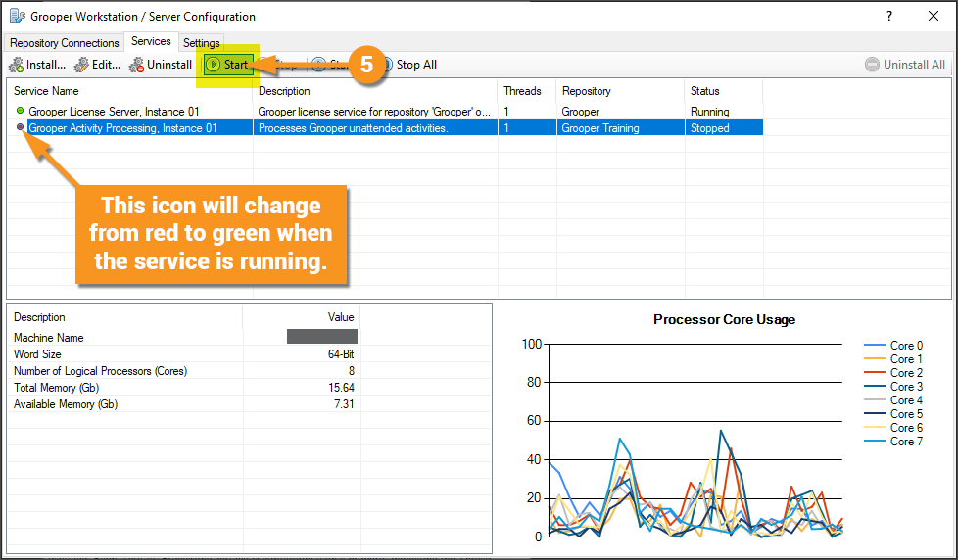Select the 'Total Memory (Gb)' row

[184, 387]
